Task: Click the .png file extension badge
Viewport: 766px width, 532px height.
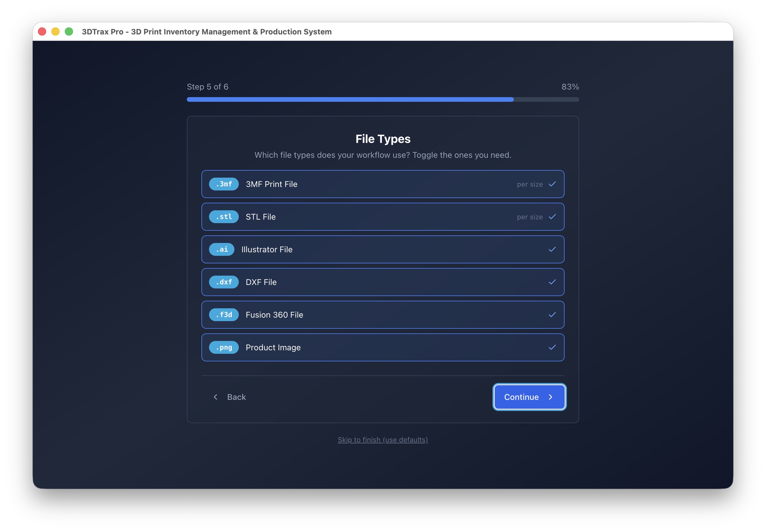Action: coord(224,347)
